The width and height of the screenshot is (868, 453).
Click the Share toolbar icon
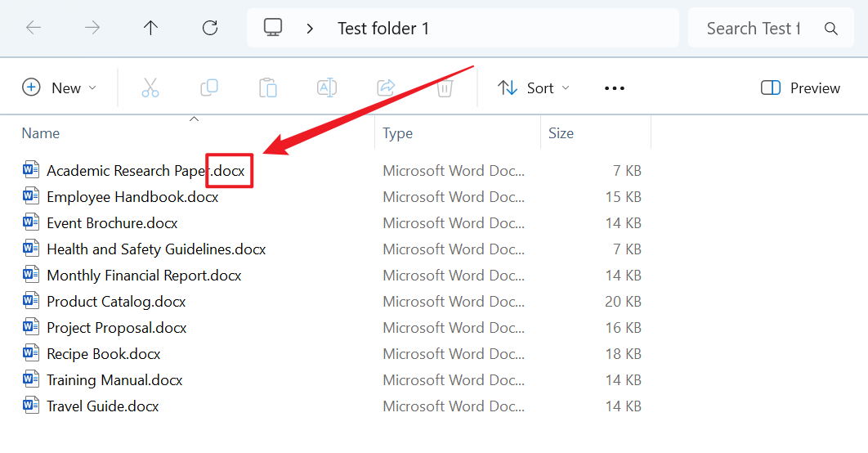click(386, 88)
